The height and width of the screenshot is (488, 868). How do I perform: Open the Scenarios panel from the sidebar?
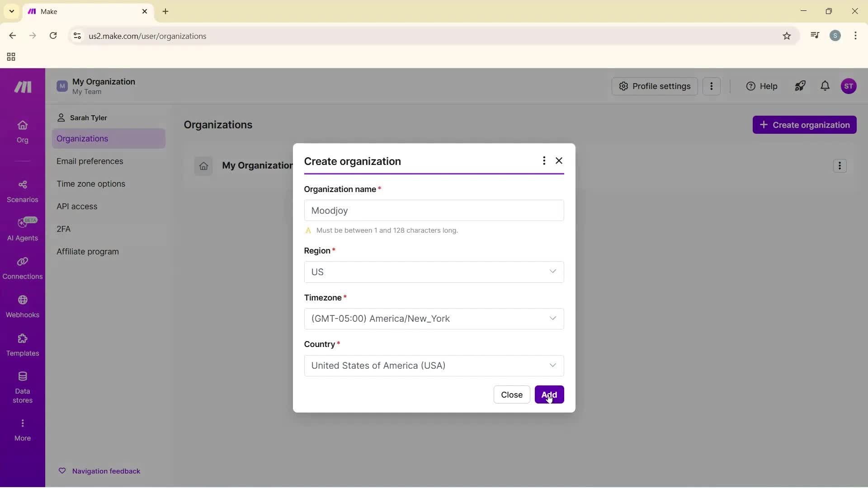pos(22,190)
